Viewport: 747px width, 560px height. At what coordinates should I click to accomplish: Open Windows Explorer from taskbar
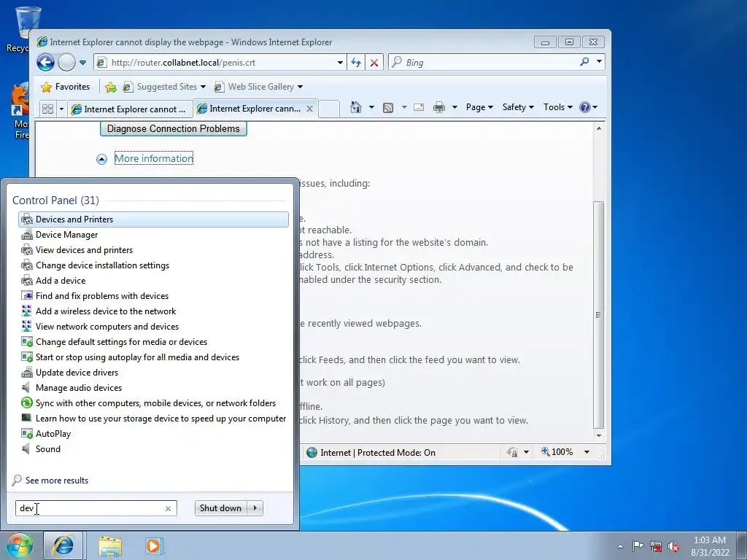click(x=110, y=546)
